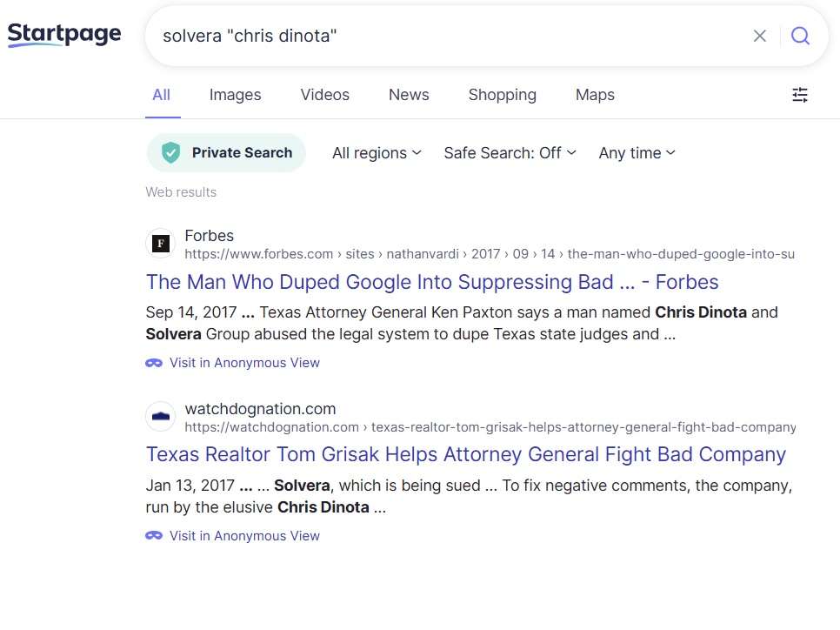This screenshot has width=840, height=630.
Task: Open the Videos tab
Action: (x=324, y=95)
